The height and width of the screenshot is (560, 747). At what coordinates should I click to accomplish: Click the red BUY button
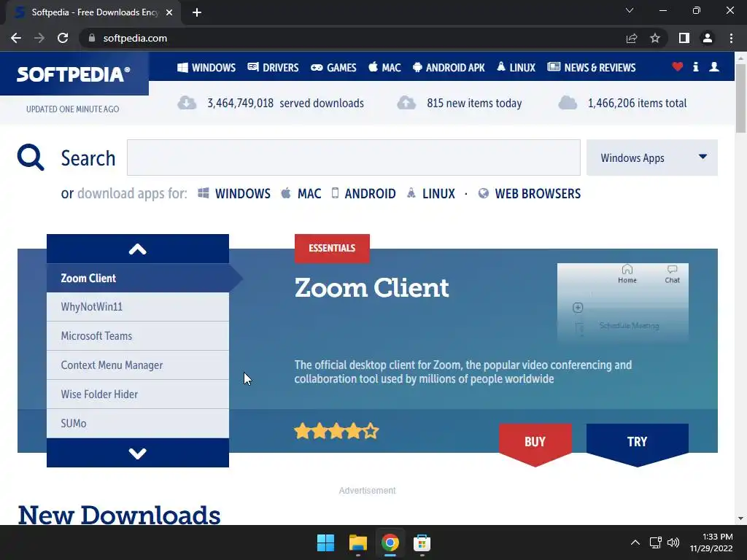[x=535, y=444]
